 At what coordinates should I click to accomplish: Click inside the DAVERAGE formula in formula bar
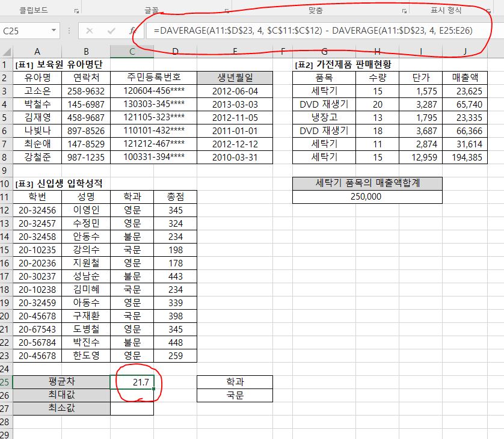pos(313,31)
